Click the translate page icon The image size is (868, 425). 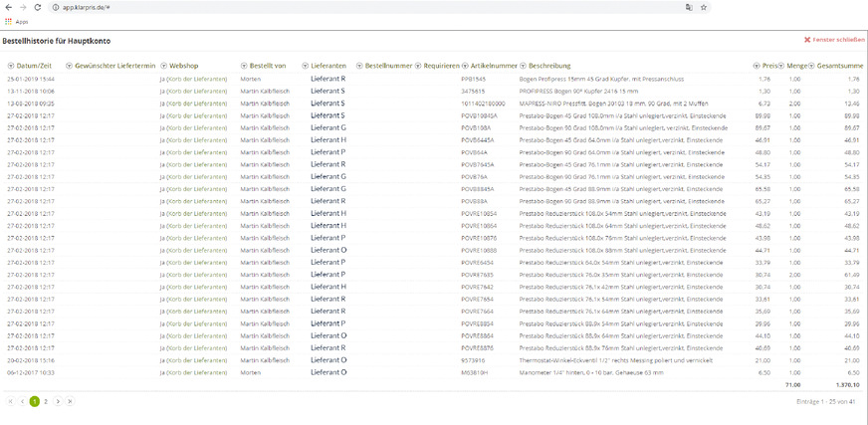(689, 7)
